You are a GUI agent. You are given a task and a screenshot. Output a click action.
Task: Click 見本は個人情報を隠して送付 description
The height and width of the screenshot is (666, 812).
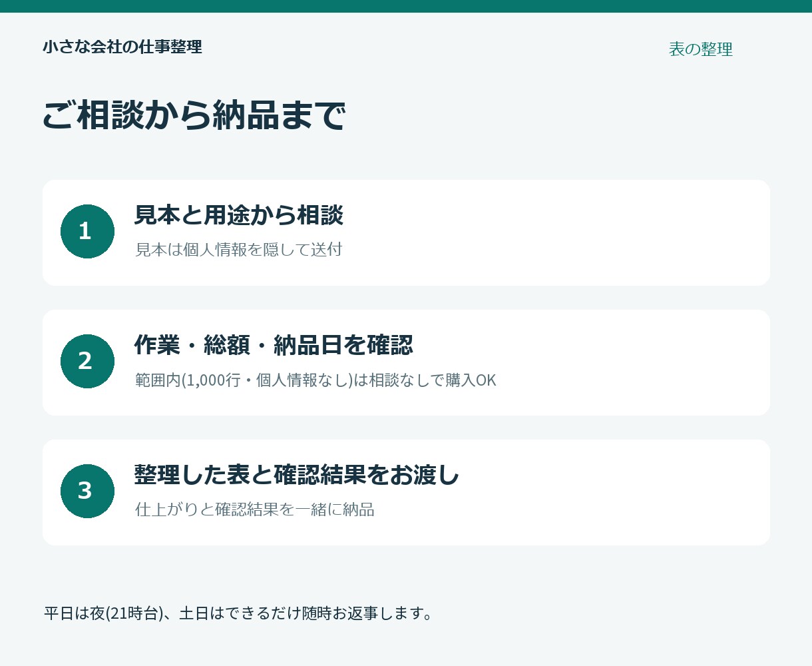point(239,250)
